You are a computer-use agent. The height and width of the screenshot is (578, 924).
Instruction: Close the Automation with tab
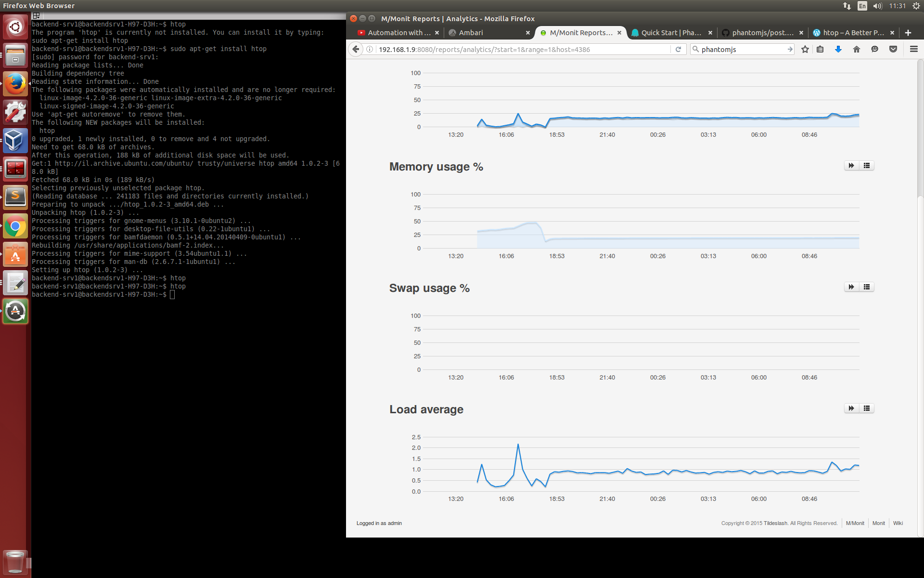[437, 33]
